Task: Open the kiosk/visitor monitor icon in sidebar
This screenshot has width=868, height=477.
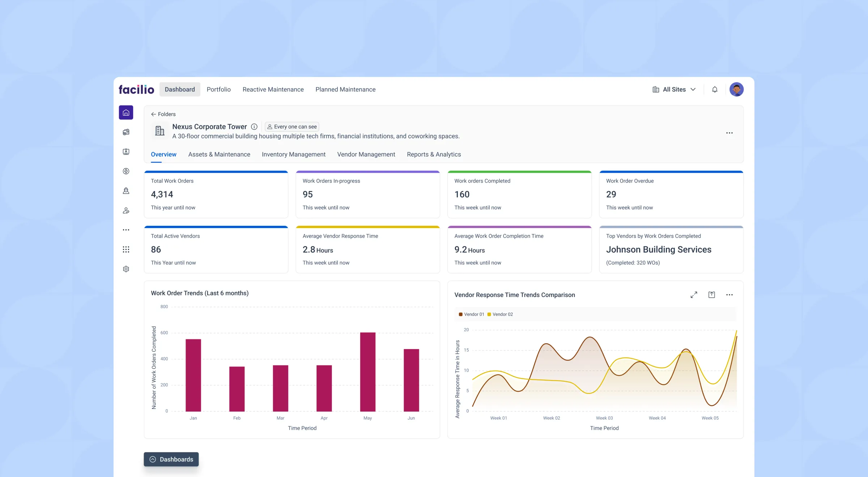Action: (126, 152)
